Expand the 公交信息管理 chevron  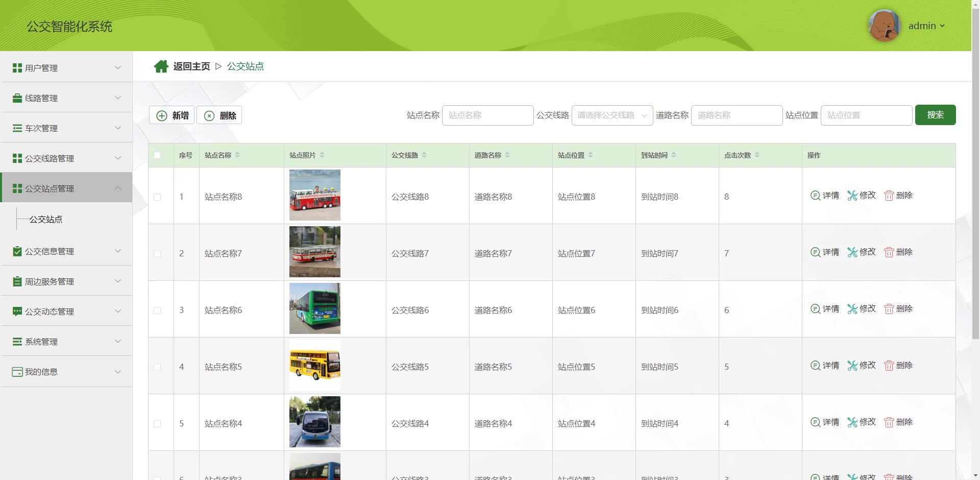click(118, 251)
